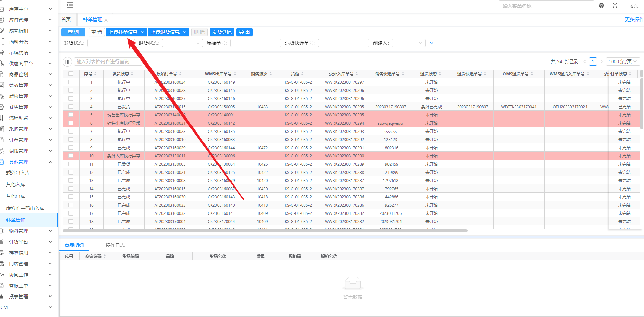Image resolution: width=644 pixels, height=317 pixels.
Task: Close the 补单管理 tab with its X
Action: tap(106, 20)
